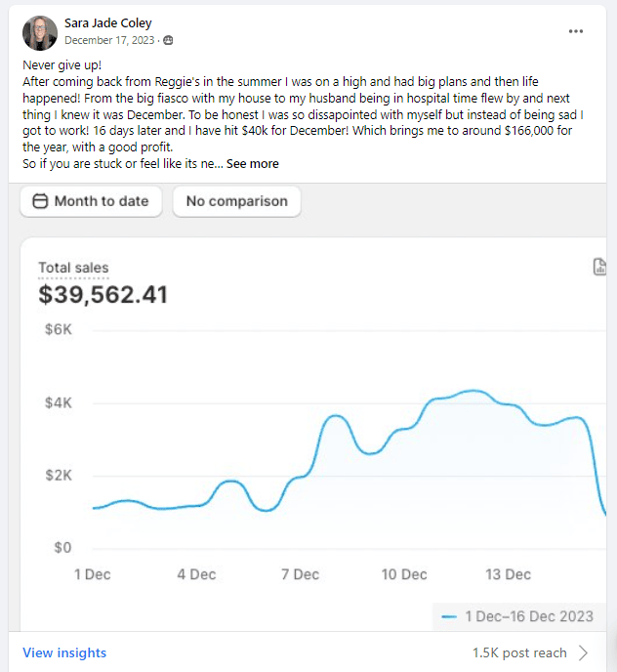Click the audience privacy icon beside the date
This screenshot has height=672, width=617.
pyautogui.click(x=169, y=40)
